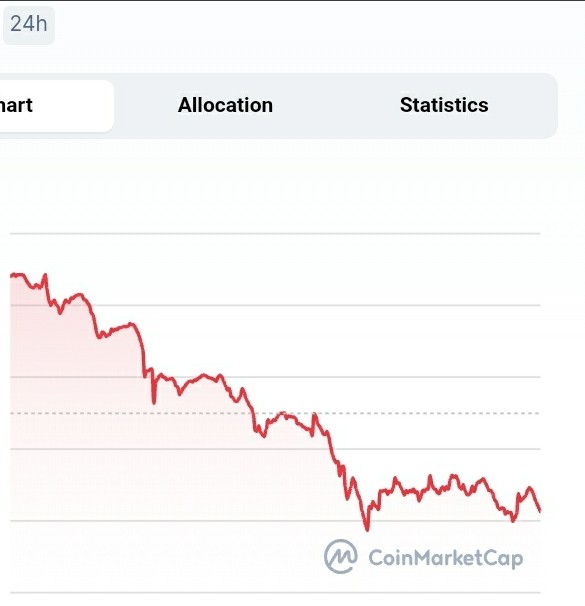Click the second dip near the chart's right end

click(513, 520)
